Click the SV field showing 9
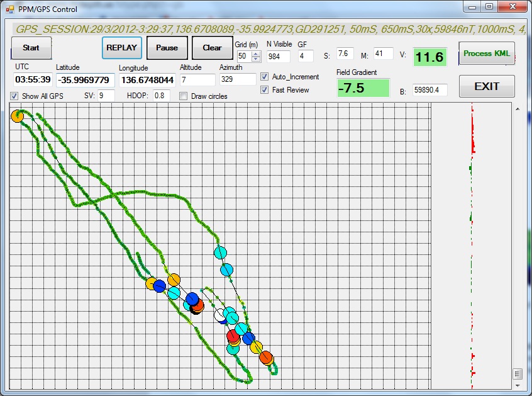 pos(106,96)
